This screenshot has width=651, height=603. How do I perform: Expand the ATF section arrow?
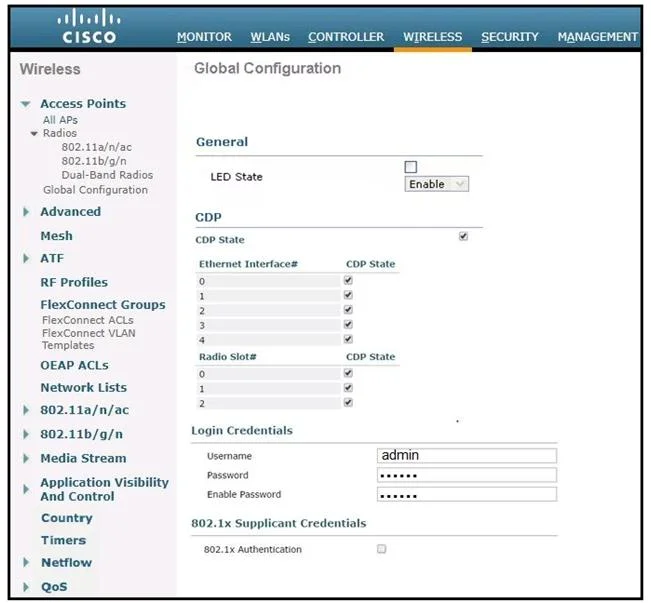pyautogui.click(x=26, y=258)
